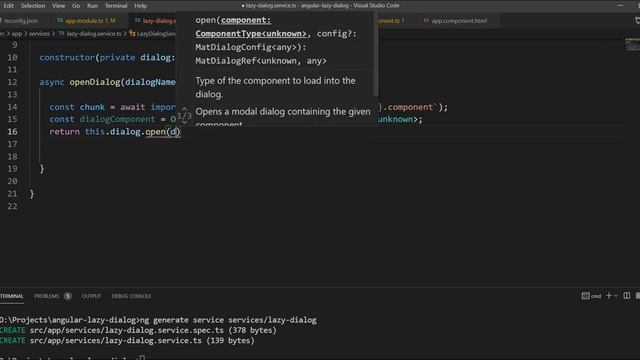Click 'constructor' keyword on line 10
The width and height of the screenshot is (640, 360).
[67, 58]
